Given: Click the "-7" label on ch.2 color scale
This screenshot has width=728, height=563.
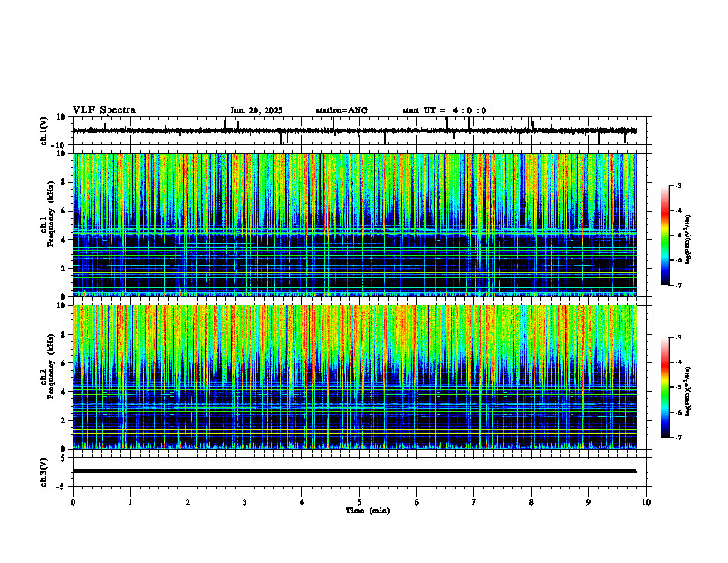Looking at the screenshot, I should coord(677,437).
